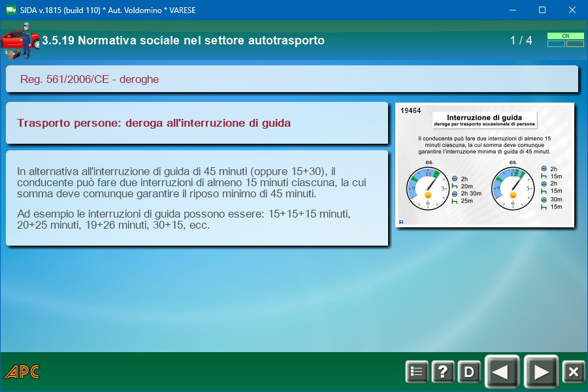
Task: Click the question mark help button
Action: point(442,372)
